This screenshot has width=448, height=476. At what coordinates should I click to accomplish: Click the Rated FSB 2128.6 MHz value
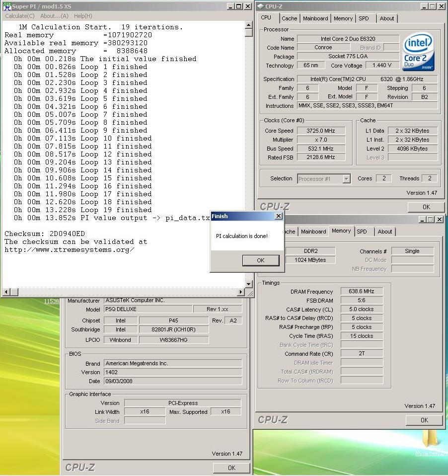[321, 157]
